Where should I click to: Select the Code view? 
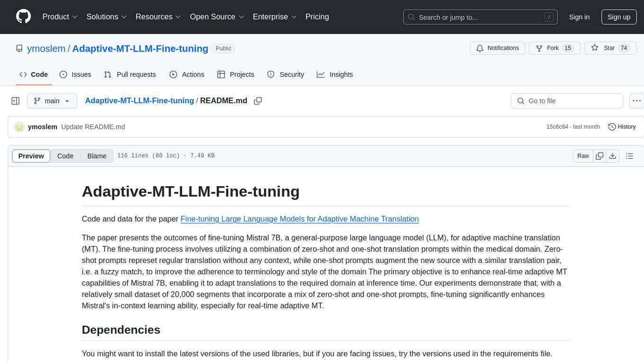click(65, 156)
